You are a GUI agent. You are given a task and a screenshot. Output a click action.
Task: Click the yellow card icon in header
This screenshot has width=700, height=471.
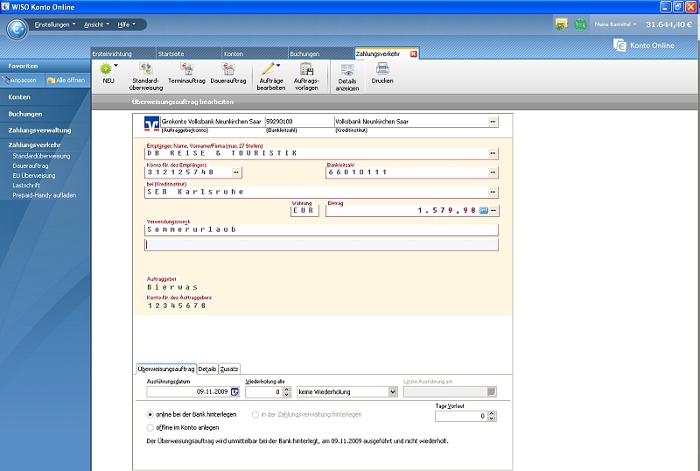561,24
